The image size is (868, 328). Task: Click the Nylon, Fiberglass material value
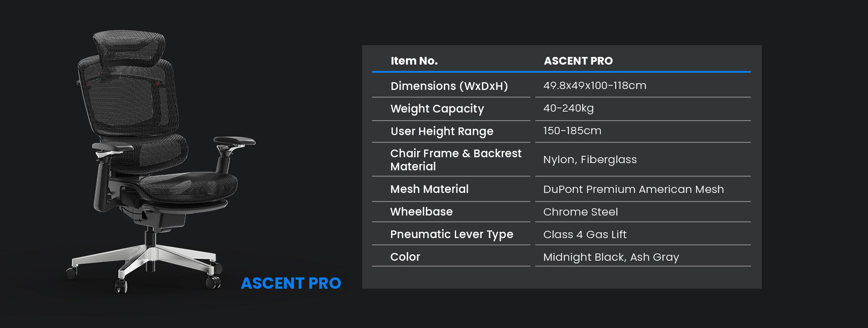(x=590, y=159)
